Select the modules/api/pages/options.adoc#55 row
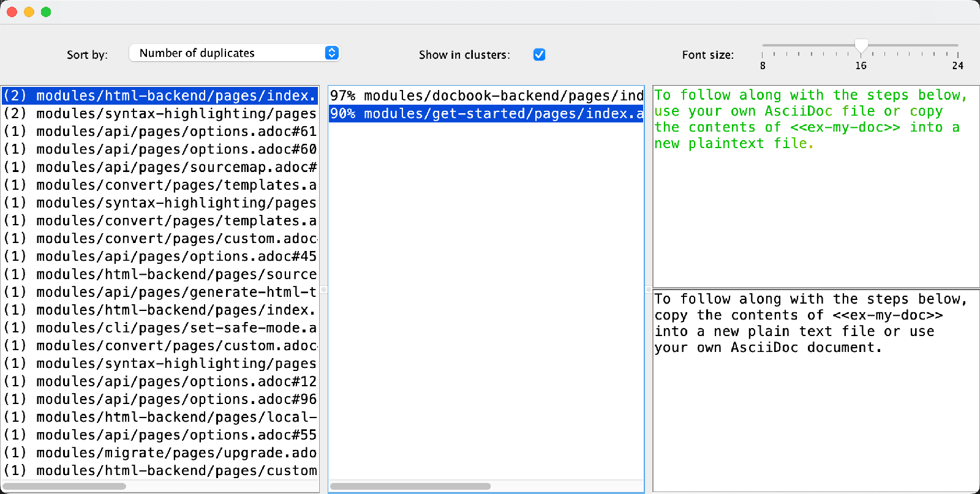This screenshot has width=980, height=494. point(160,435)
